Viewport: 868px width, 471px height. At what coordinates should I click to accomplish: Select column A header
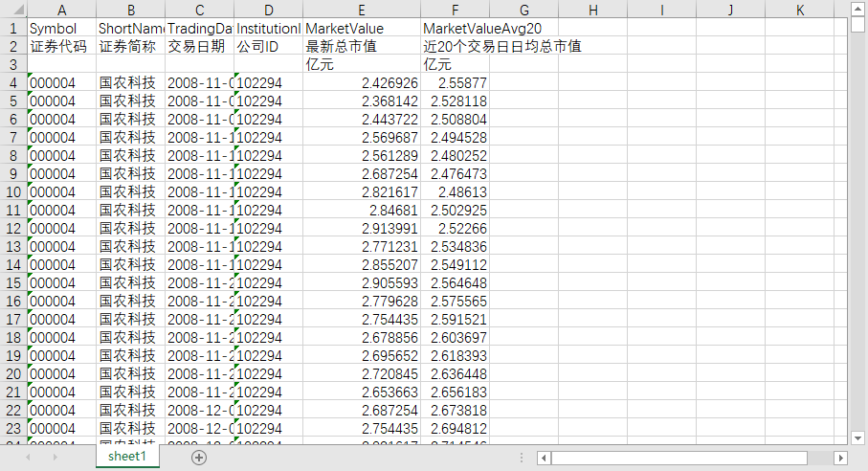click(61, 10)
